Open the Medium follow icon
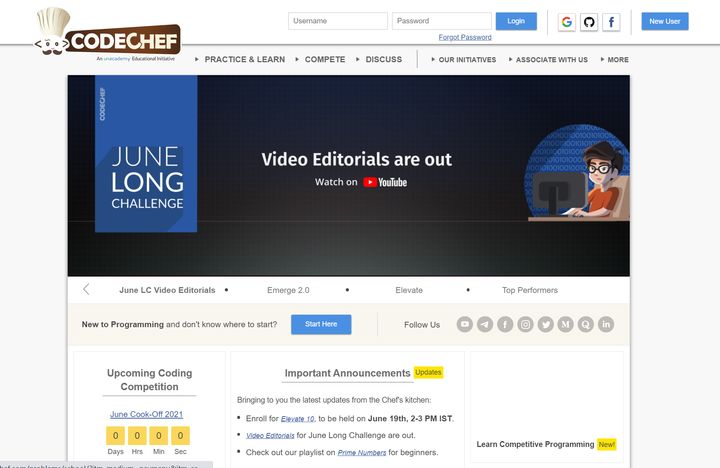720x468 pixels. [x=565, y=324]
